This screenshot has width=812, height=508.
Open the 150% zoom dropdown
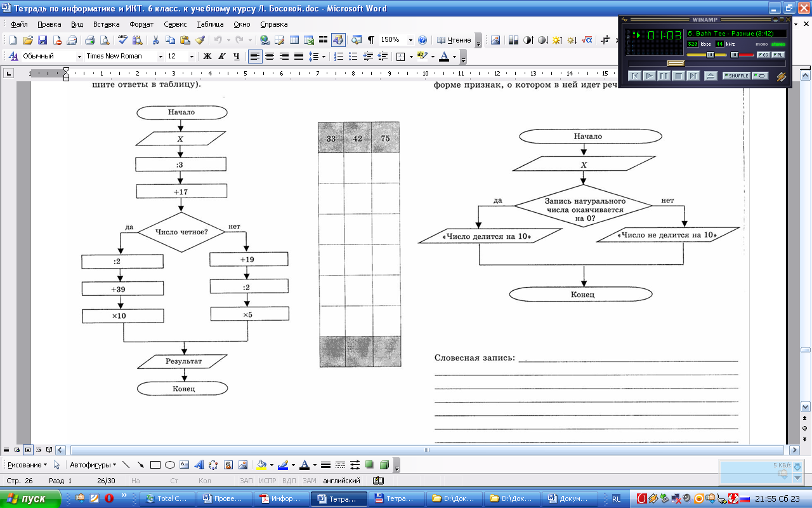(410, 40)
